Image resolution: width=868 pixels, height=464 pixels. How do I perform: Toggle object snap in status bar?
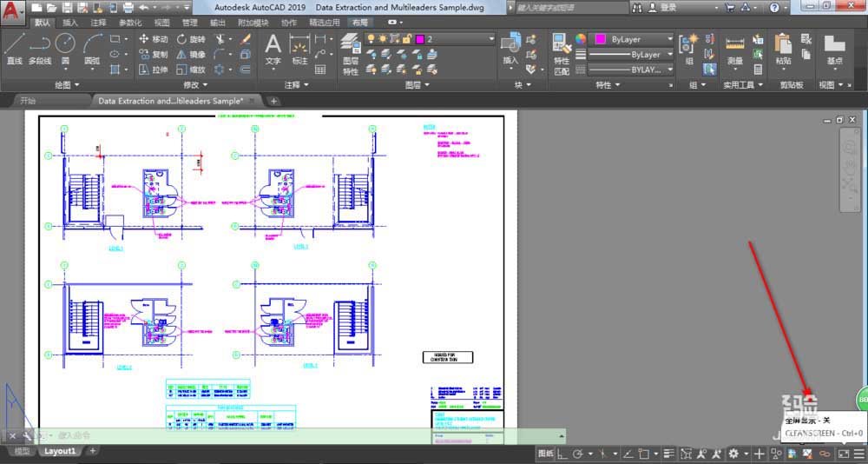643,454
